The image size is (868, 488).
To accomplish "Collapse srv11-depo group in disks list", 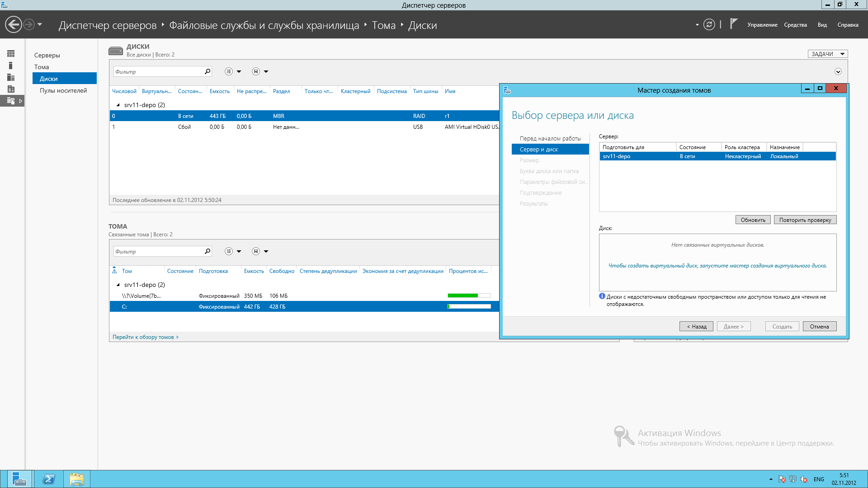I will (x=118, y=105).
